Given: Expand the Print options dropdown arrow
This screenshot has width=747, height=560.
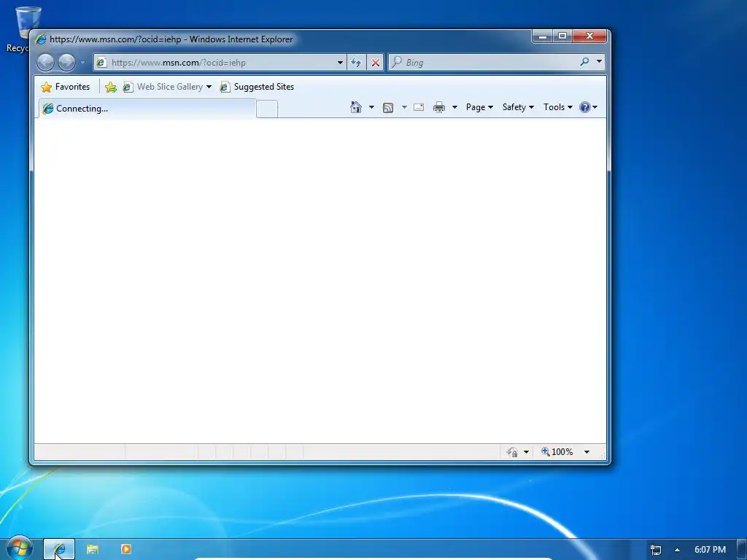Looking at the screenshot, I should coord(454,107).
